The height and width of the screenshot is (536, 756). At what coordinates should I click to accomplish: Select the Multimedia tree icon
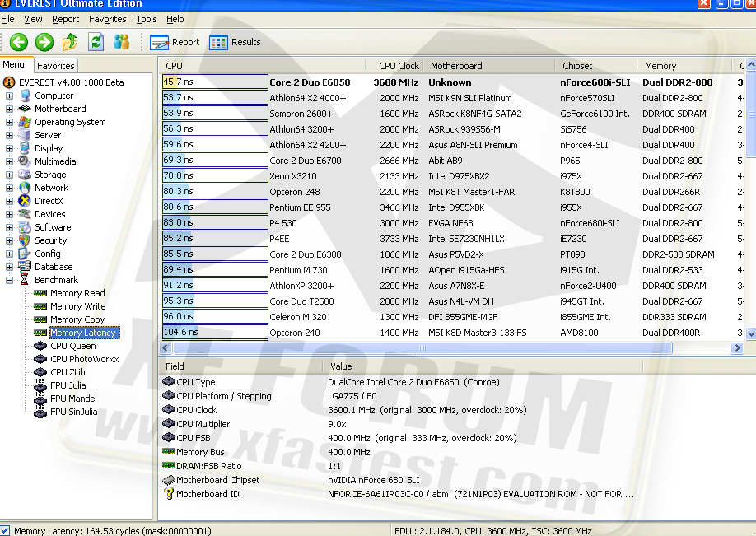point(25,161)
